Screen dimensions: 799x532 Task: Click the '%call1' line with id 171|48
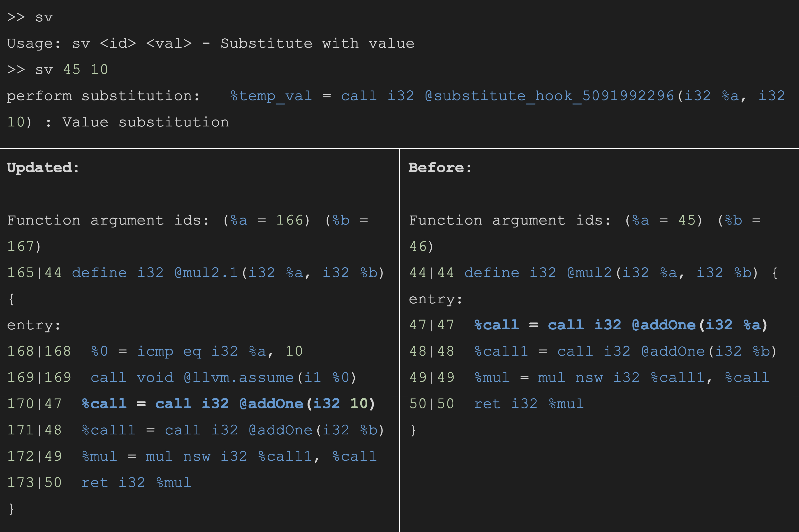(x=232, y=430)
